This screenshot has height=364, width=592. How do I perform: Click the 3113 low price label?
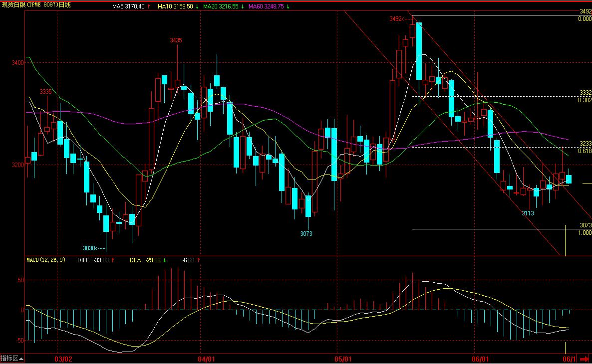tap(528, 213)
